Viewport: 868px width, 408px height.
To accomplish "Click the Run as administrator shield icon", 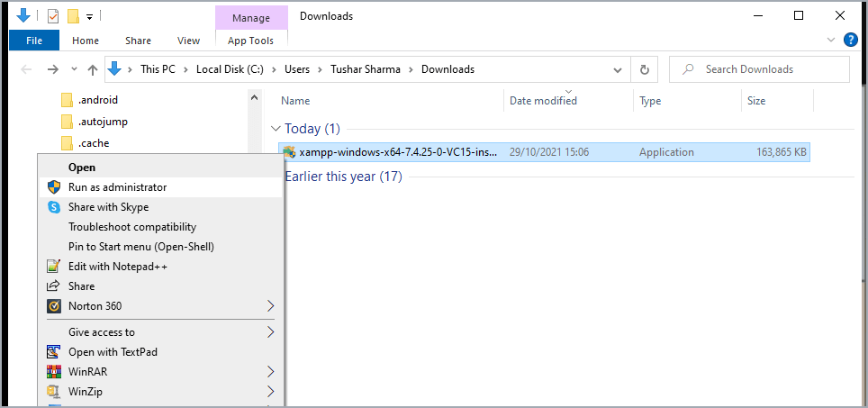I will [x=54, y=187].
